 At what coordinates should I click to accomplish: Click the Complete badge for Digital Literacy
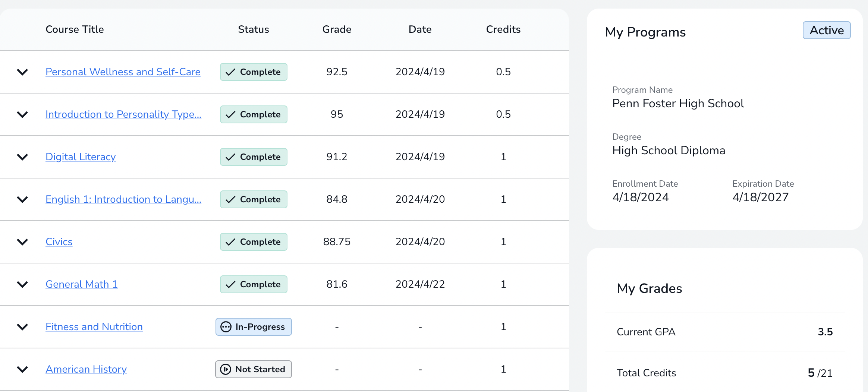pyautogui.click(x=254, y=157)
